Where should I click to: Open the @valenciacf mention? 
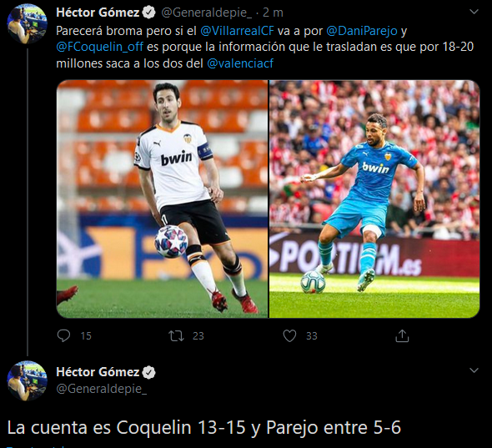point(240,63)
